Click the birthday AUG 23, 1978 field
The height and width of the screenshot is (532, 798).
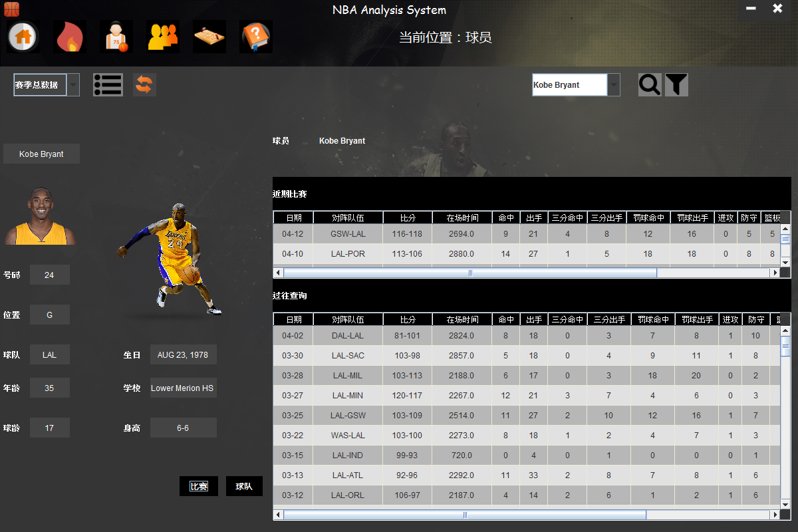183,354
